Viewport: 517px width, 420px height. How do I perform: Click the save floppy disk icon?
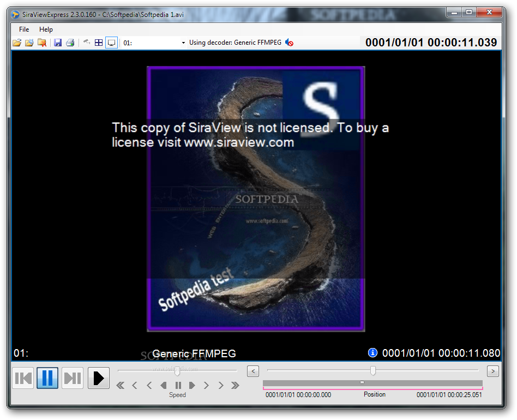pos(58,43)
